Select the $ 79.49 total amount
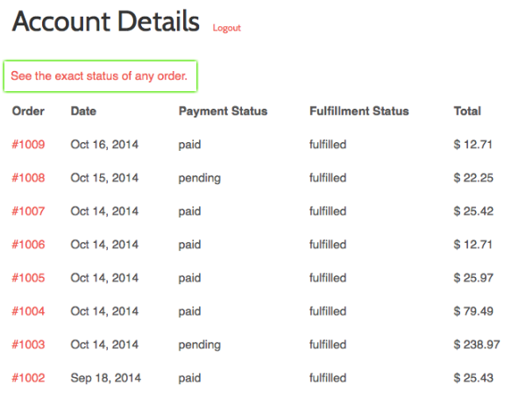Viewport: 526px width, 420px height. pos(473,311)
